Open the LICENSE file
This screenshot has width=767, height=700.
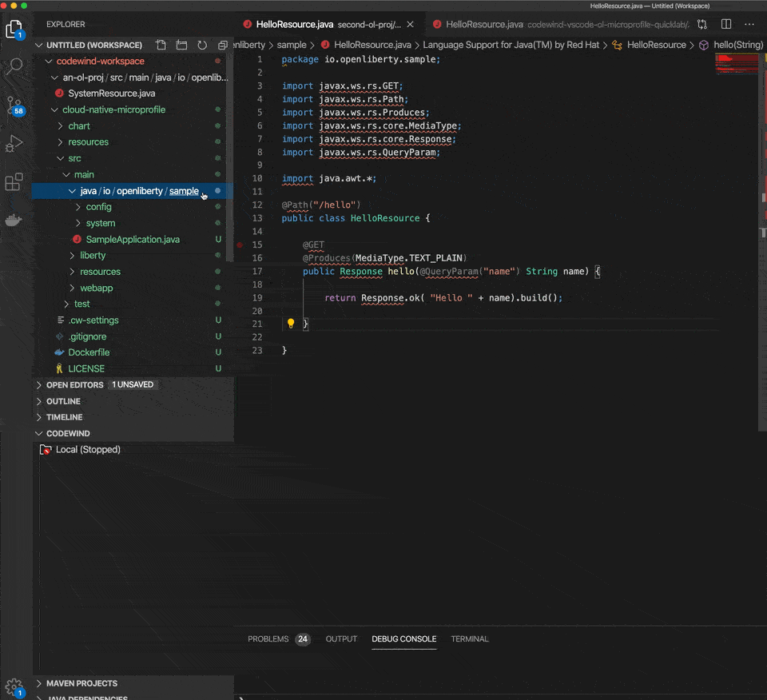(86, 368)
